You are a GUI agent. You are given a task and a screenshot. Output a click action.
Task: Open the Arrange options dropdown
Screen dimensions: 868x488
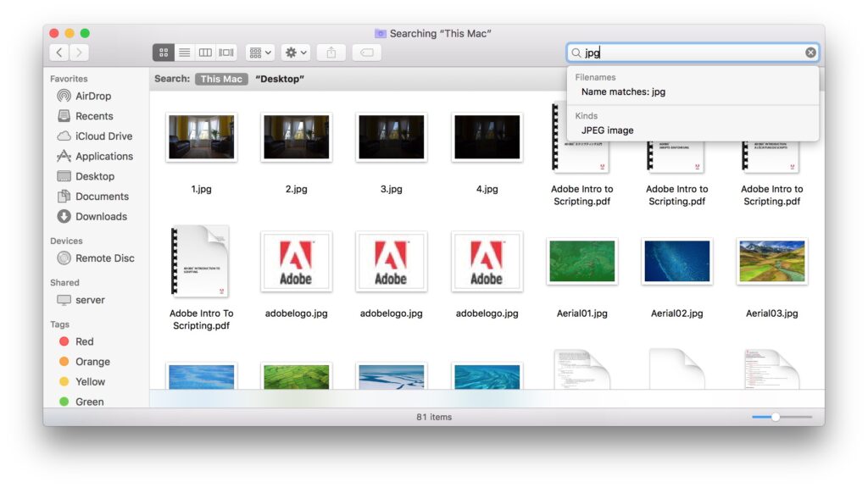[x=259, y=52]
